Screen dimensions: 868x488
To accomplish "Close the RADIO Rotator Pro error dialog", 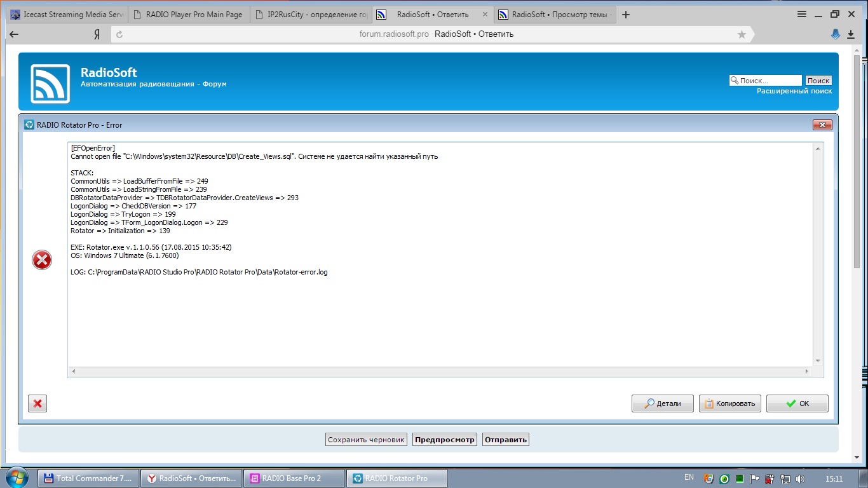I will tap(822, 125).
